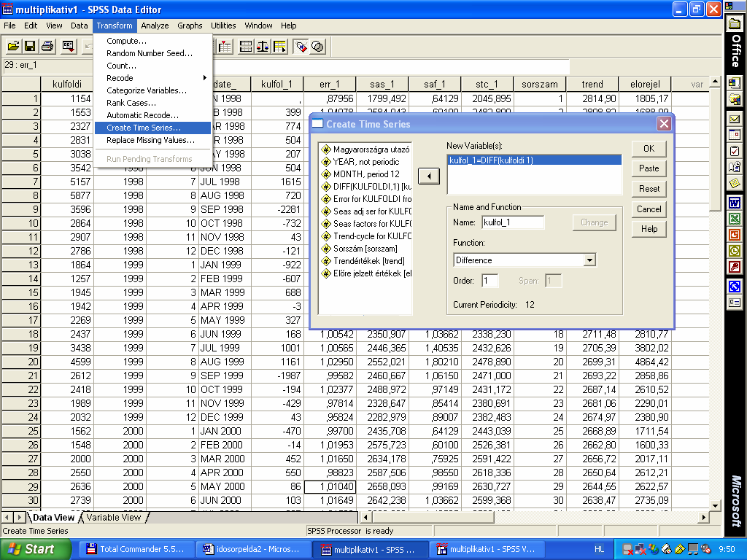Click the Save File floppy icon
Screen dimensions: 747x560
[30, 46]
